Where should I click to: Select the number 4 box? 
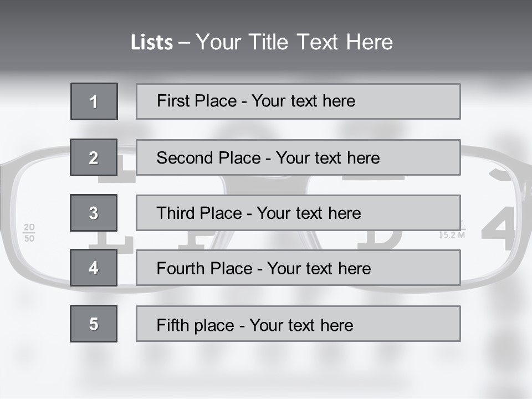(94, 268)
